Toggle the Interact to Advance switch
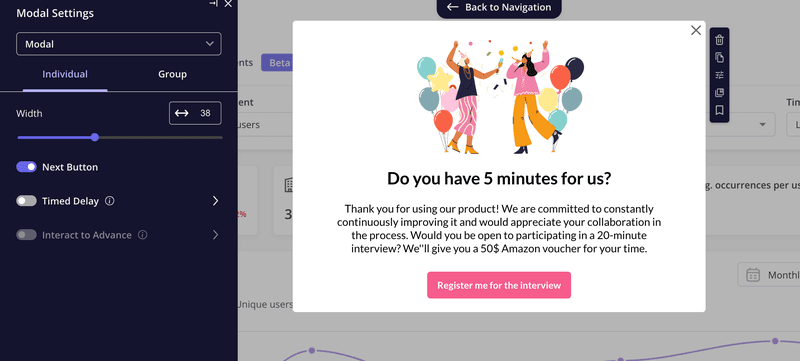The width and height of the screenshot is (800, 361). pos(27,235)
